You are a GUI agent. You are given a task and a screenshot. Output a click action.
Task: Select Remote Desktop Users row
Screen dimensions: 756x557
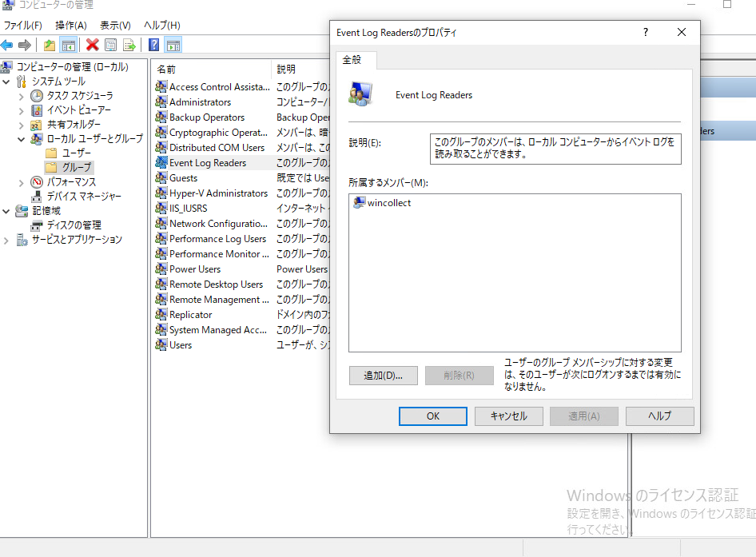(x=241, y=284)
